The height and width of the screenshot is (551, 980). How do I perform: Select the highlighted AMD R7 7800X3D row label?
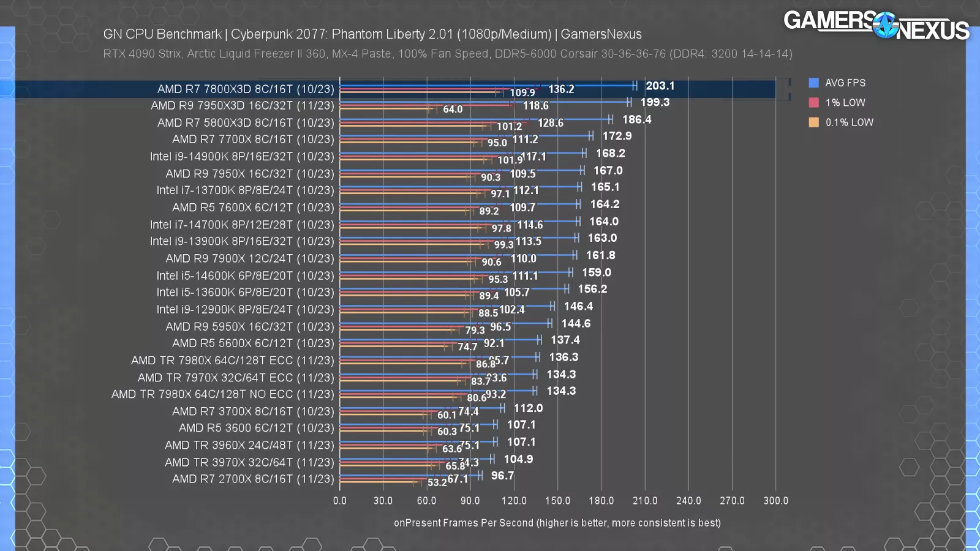(246, 89)
